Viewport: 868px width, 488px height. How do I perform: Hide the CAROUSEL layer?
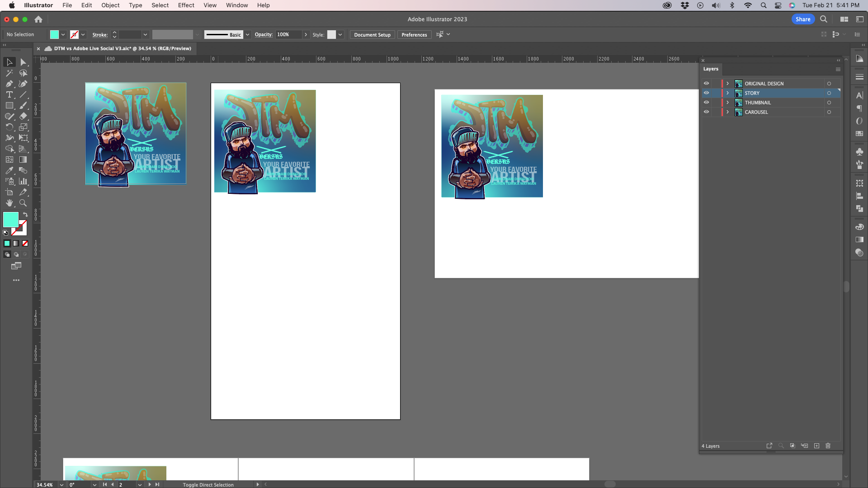(706, 112)
